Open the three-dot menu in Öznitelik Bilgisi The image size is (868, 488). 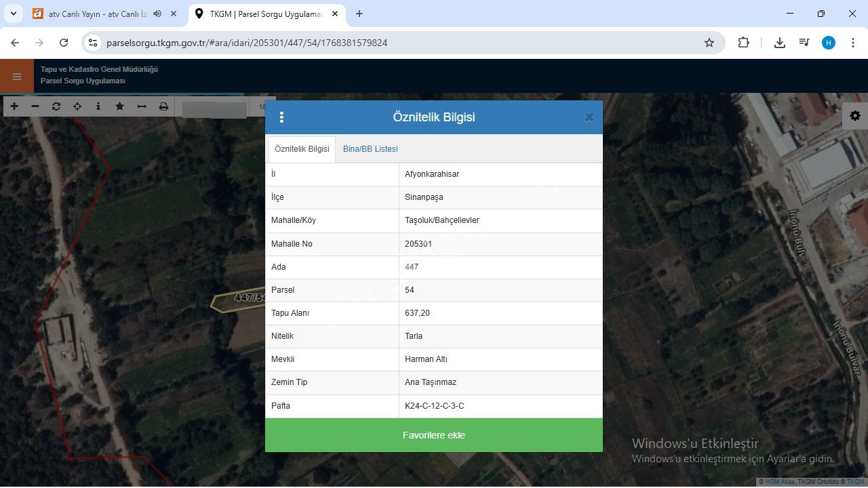pos(281,117)
